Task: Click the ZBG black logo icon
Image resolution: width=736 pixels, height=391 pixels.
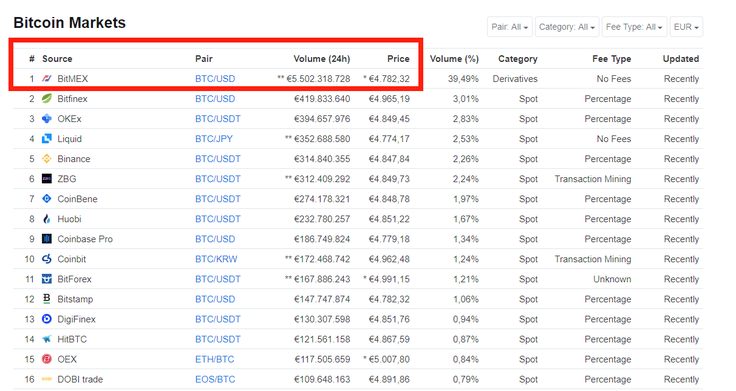Action: (46, 179)
